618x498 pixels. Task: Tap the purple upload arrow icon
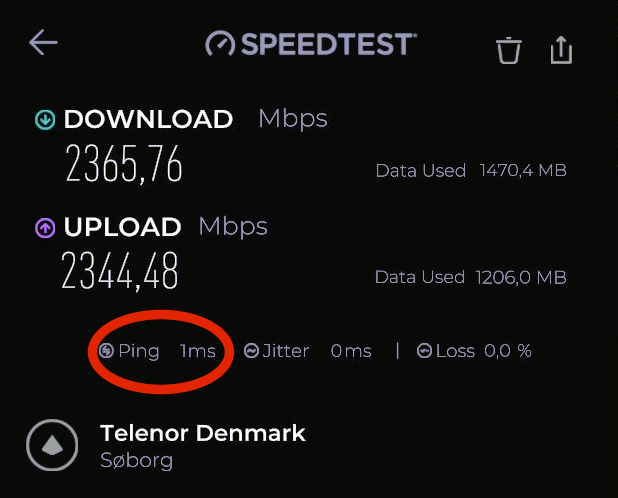pos(45,228)
